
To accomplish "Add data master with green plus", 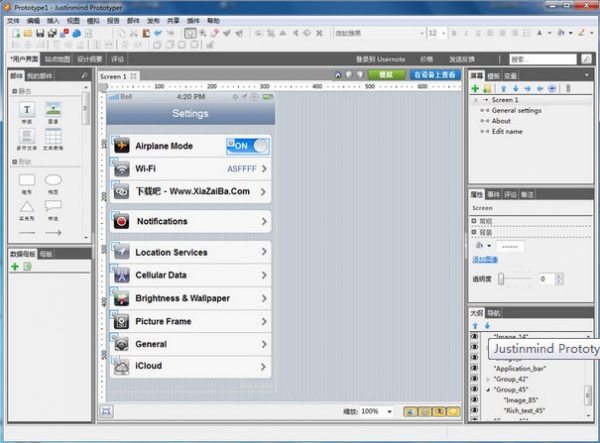I will [x=15, y=267].
